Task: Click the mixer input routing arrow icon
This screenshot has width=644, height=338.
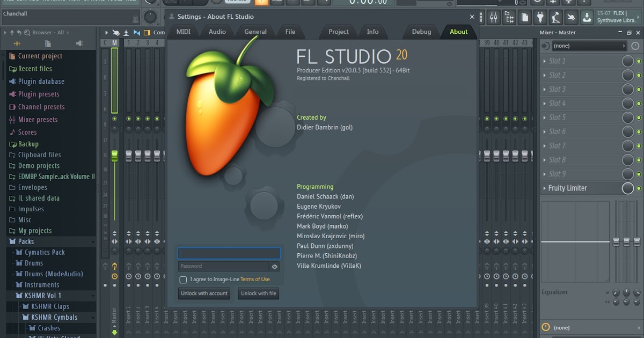Action: coord(545,46)
